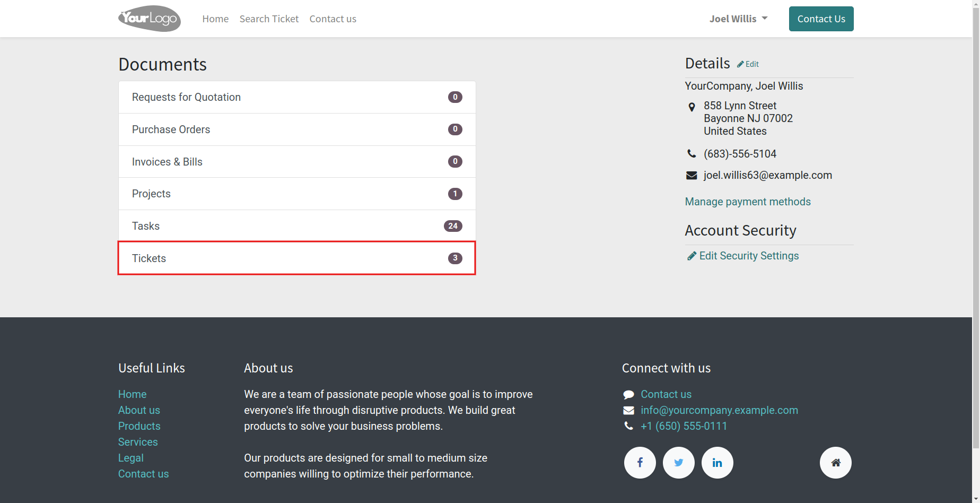Click Contact us under Useful Links
This screenshot has height=503, width=980.
[144, 474]
